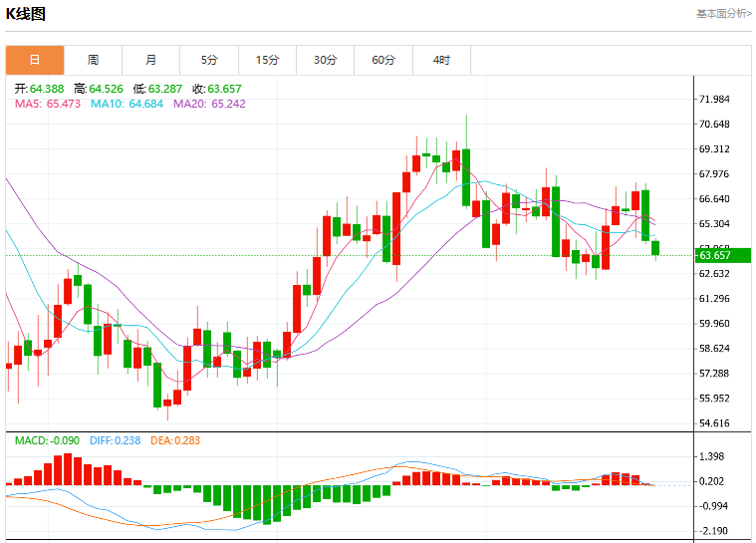Click the 71.984 price axis label
The image size is (756, 543).
coord(714,100)
